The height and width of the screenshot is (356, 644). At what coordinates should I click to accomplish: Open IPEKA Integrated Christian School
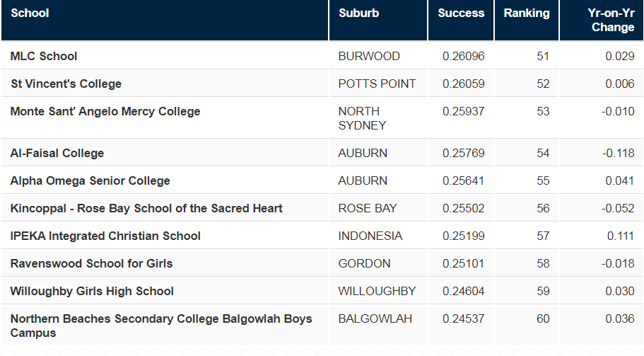coord(105,236)
